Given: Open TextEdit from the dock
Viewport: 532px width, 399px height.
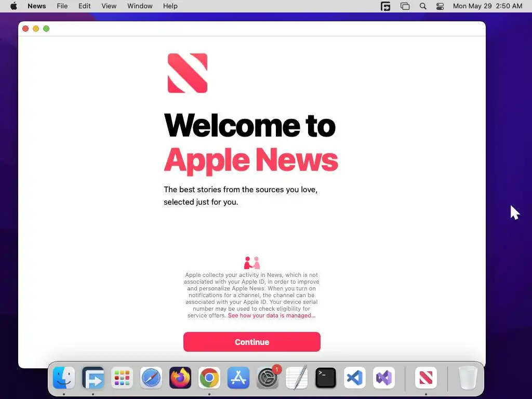Looking at the screenshot, I should click(297, 378).
